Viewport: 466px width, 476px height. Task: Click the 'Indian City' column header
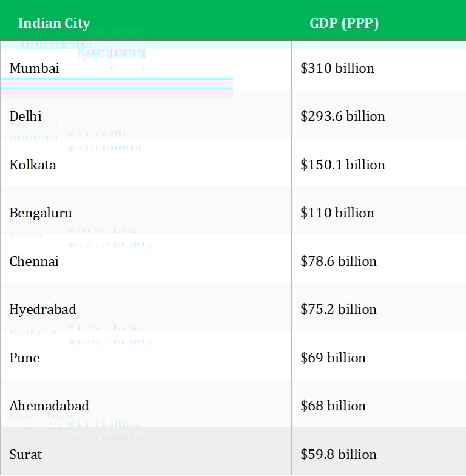coord(54,24)
